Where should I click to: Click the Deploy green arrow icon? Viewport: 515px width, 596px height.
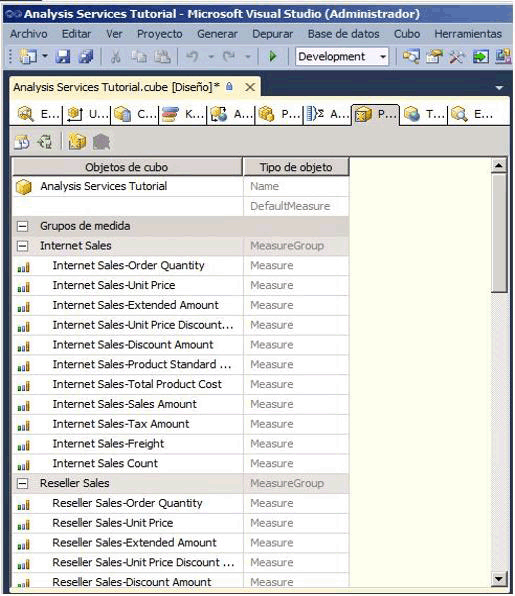click(480, 57)
